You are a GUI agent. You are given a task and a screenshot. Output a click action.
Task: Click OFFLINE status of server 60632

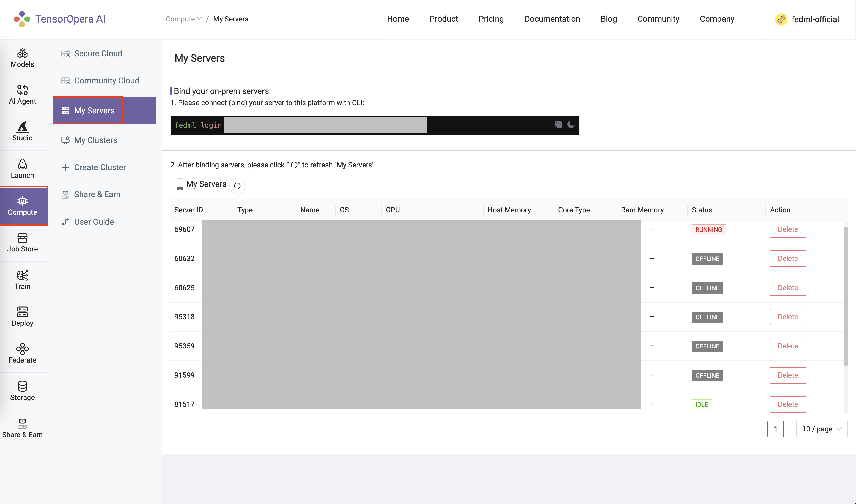(x=707, y=259)
